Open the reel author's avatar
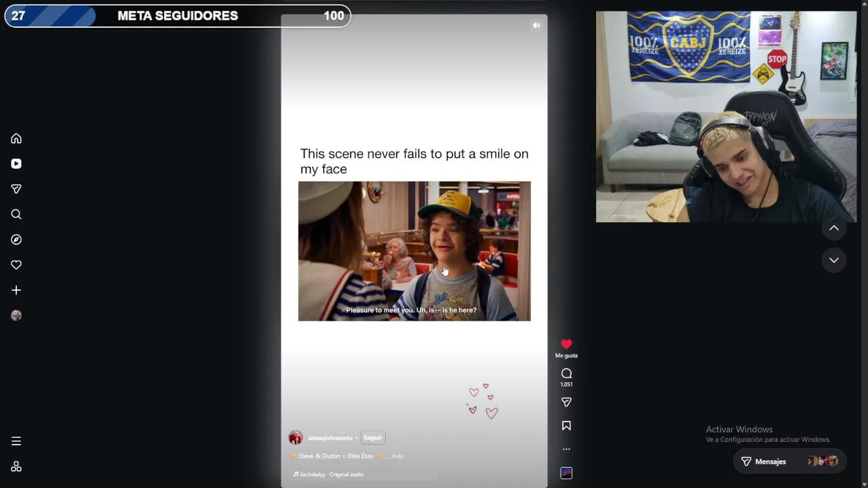Screen dimensions: 868x488 (296, 438)
